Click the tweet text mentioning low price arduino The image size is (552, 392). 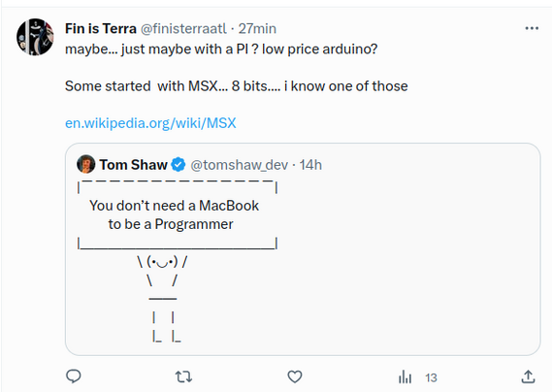pyautogui.click(x=221, y=49)
